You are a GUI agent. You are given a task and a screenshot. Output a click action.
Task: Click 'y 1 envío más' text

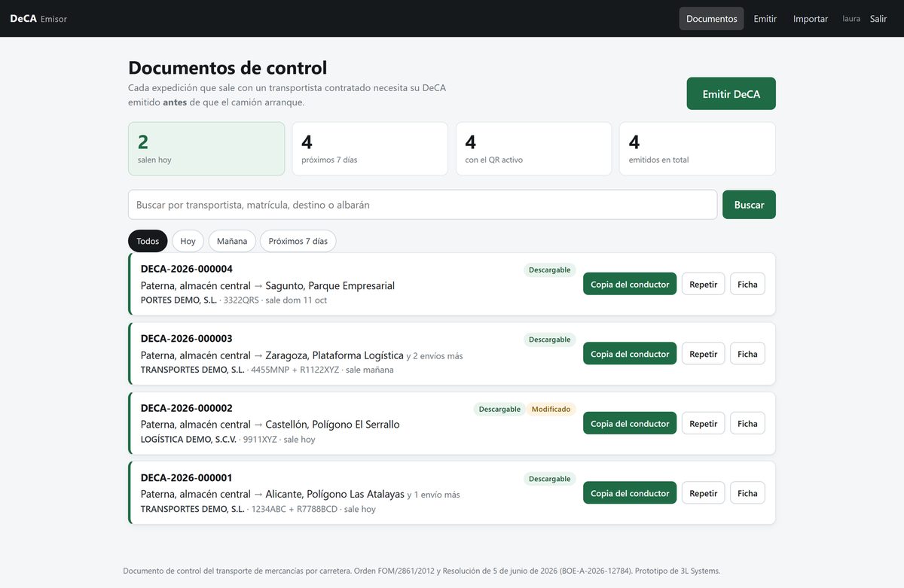[434, 495]
